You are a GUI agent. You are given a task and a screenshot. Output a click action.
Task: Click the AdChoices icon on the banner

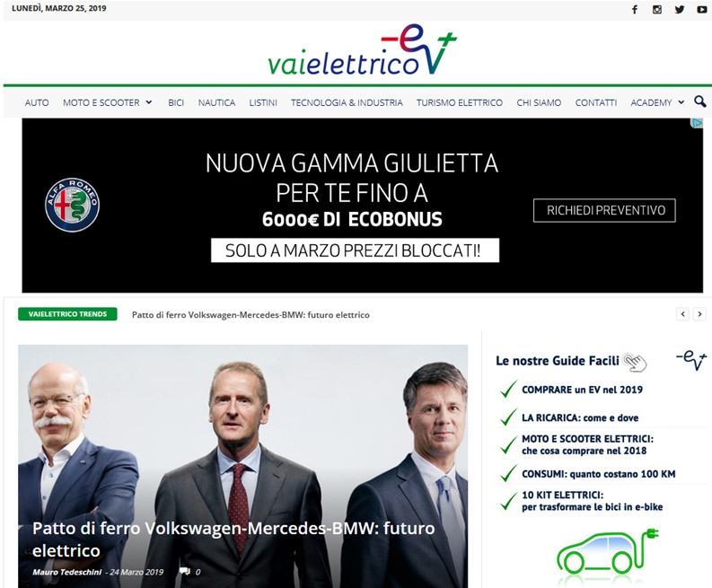697,123
